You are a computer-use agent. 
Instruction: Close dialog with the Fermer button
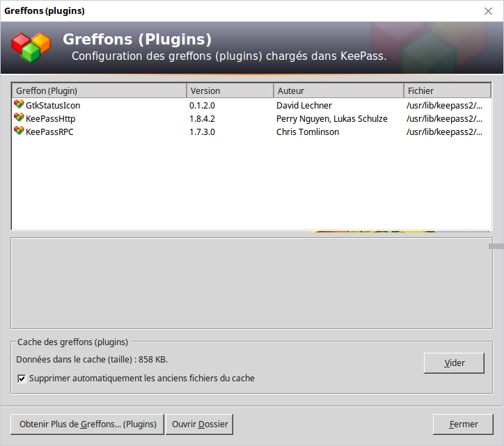[463, 424]
